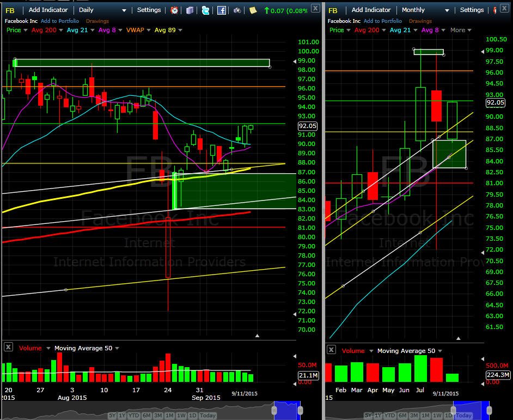
Task: Open Settings in the monthly chart
Action: click(472, 10)
